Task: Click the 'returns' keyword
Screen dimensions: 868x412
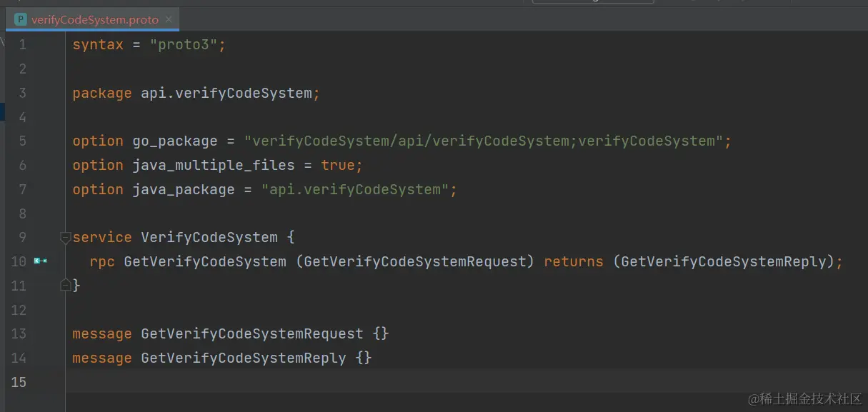Action: pyautogui.click(x=574, y=261)
